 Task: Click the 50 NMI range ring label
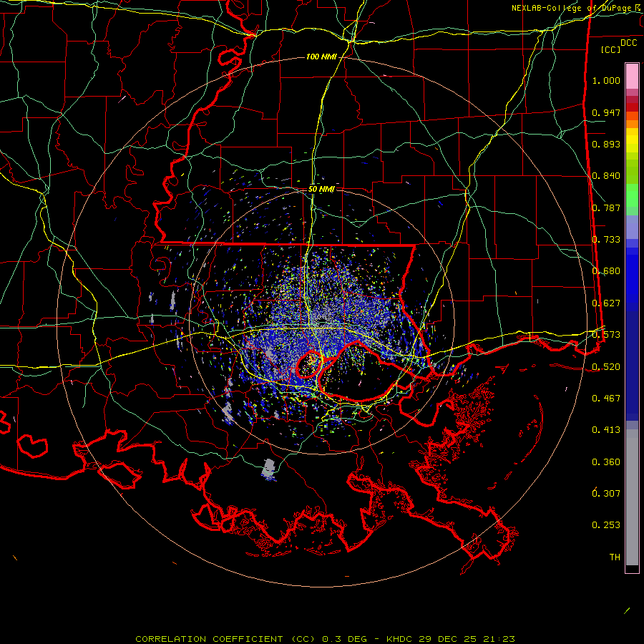click(321, 190)
